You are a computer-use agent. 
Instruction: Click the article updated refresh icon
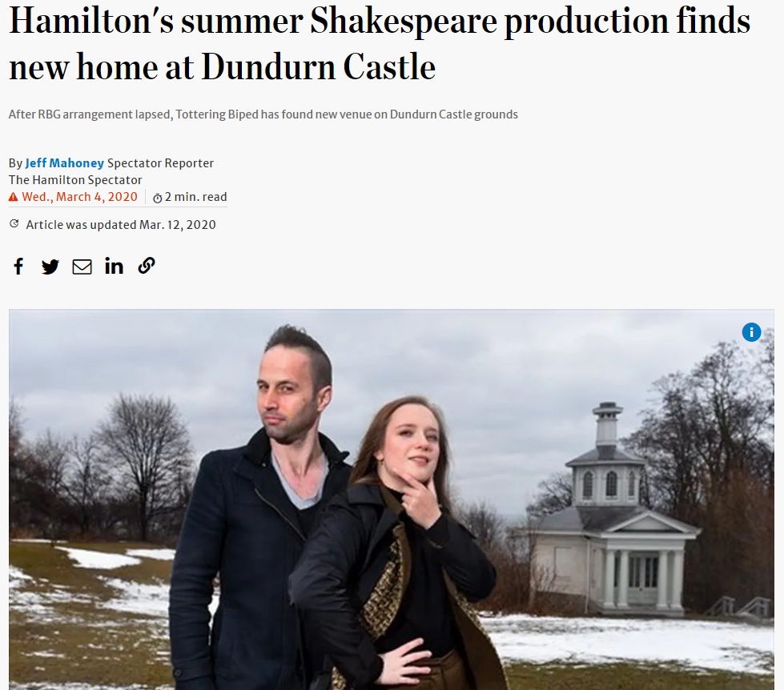pyautogui.click(x=14, y=224)
